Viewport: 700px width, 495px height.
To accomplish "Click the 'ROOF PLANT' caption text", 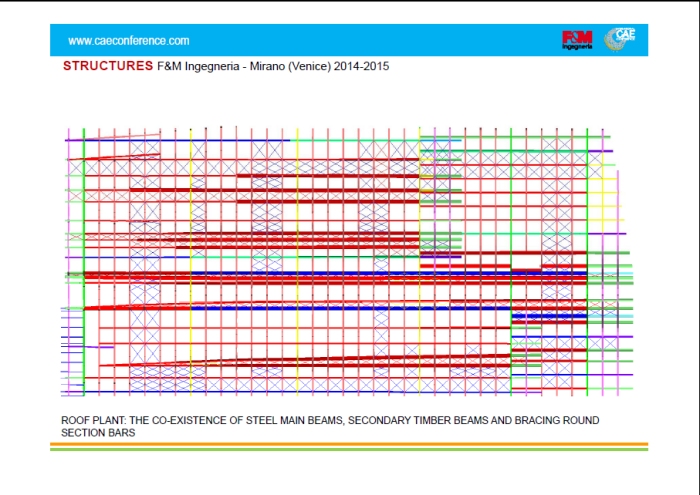I will [x=94, y=421].
